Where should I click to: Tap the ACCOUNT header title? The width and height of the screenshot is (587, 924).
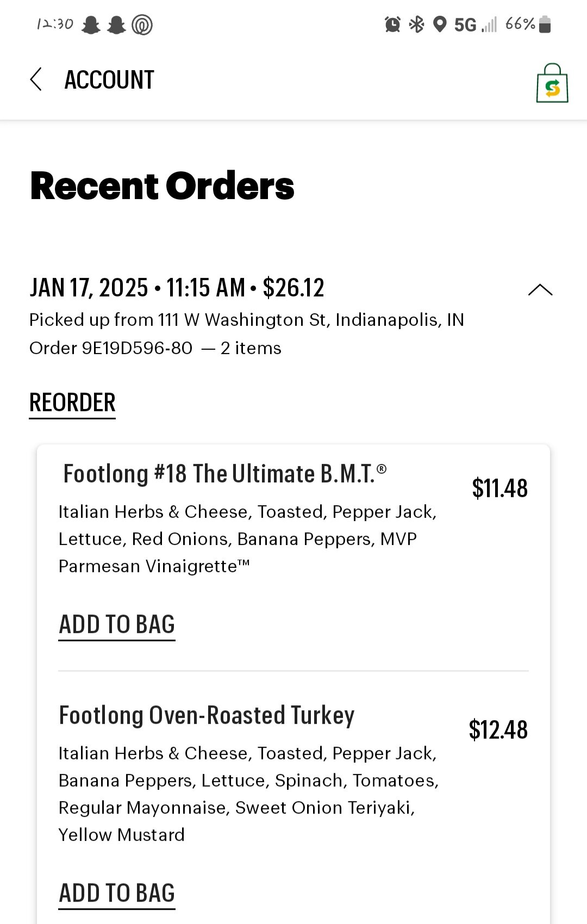pyautogui.click(x=109, y=80)
